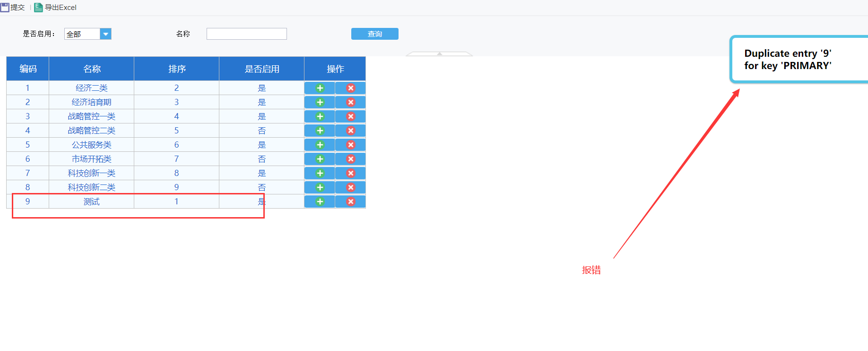868x351 pixels.
Task: Select the 科技创新一类 name cell
Action: click(x=92, y=173)
